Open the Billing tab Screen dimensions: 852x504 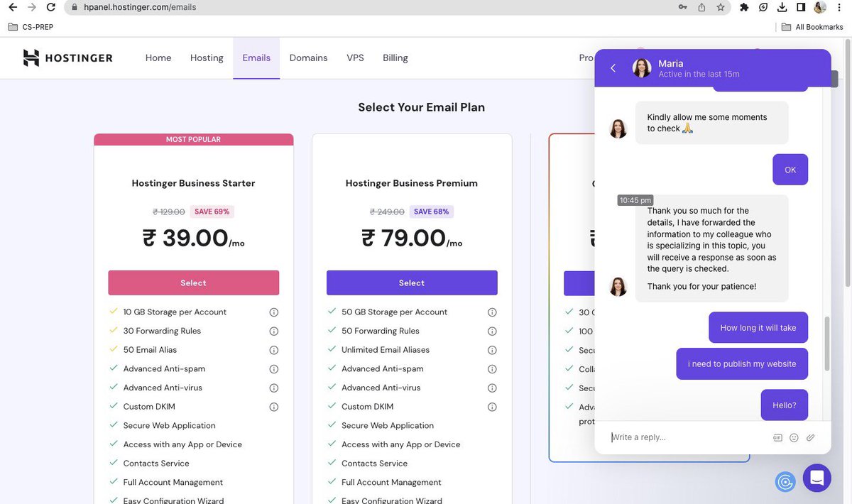pos(395,58)
